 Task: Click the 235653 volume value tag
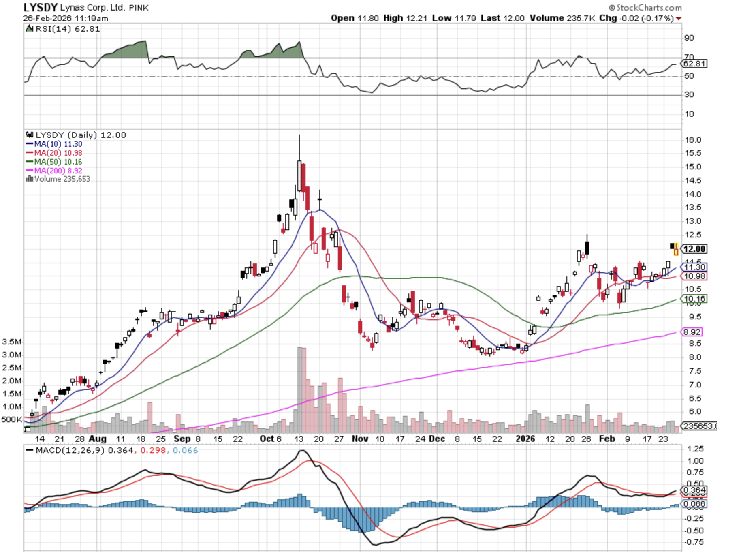[698, 426]
